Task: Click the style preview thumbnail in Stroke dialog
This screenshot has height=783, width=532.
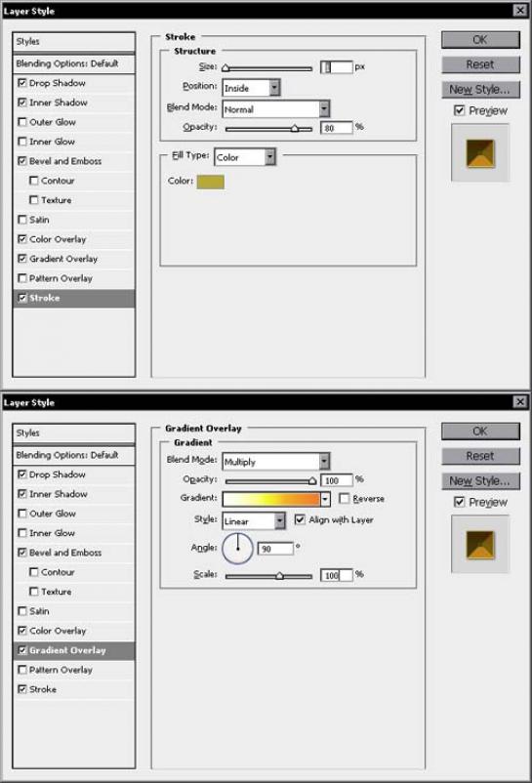Action: 480,153
